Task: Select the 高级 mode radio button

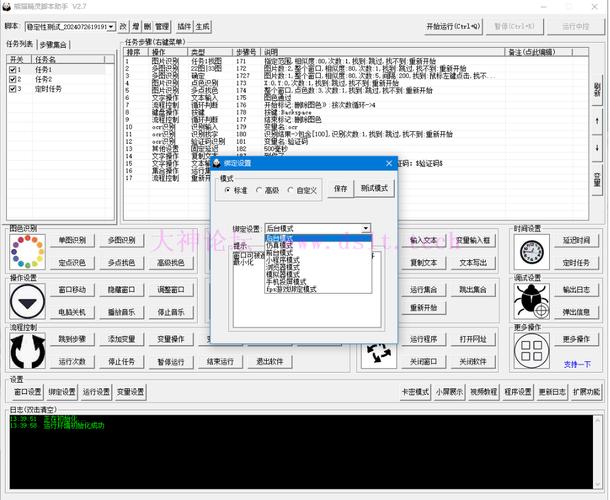Action: point(259,189)
